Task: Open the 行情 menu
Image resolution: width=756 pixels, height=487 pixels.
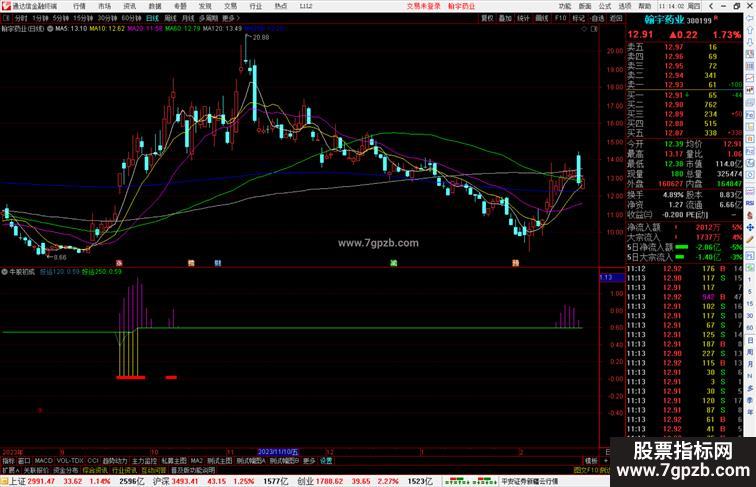Action: tap(79, 6)
